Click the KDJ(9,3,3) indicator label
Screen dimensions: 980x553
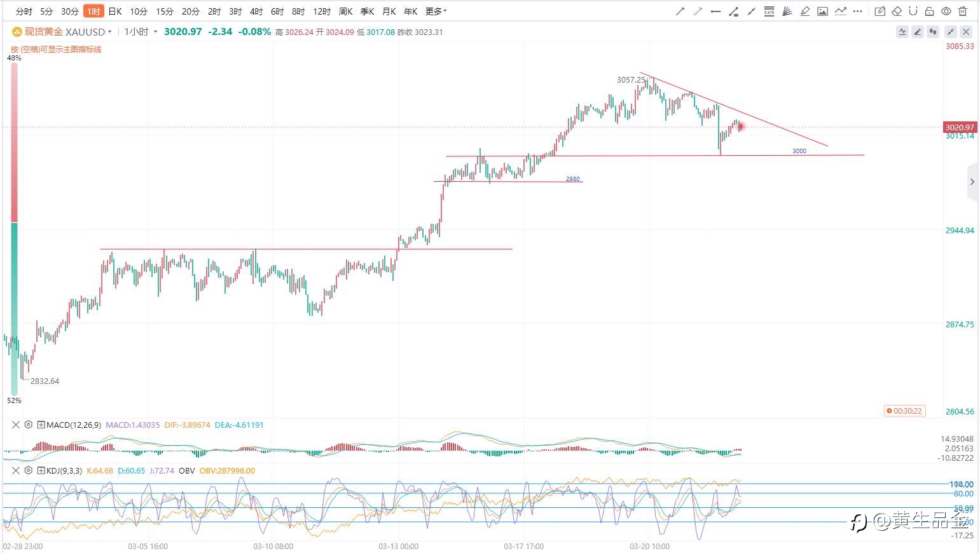[x=64, y=470]
